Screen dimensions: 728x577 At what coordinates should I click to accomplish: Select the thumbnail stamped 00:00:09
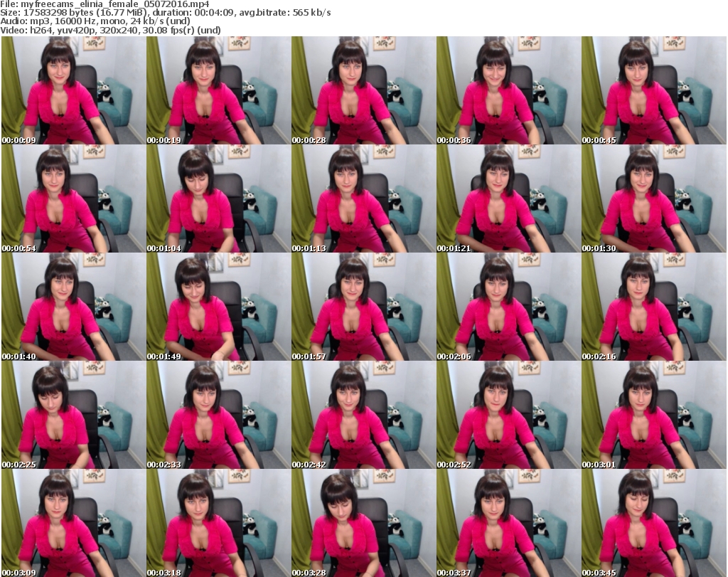pyautogui.click(x=73, y=90)
